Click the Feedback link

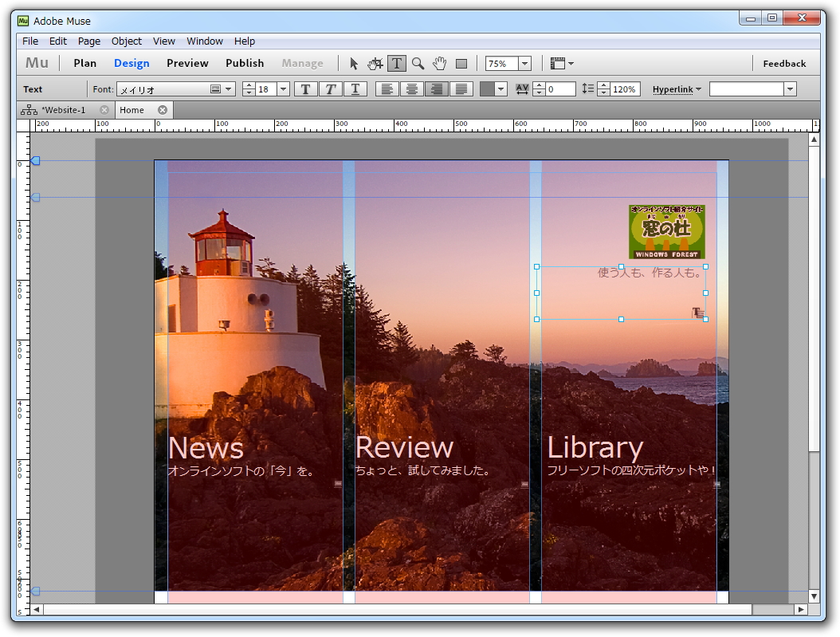click(x=784, y=64)
